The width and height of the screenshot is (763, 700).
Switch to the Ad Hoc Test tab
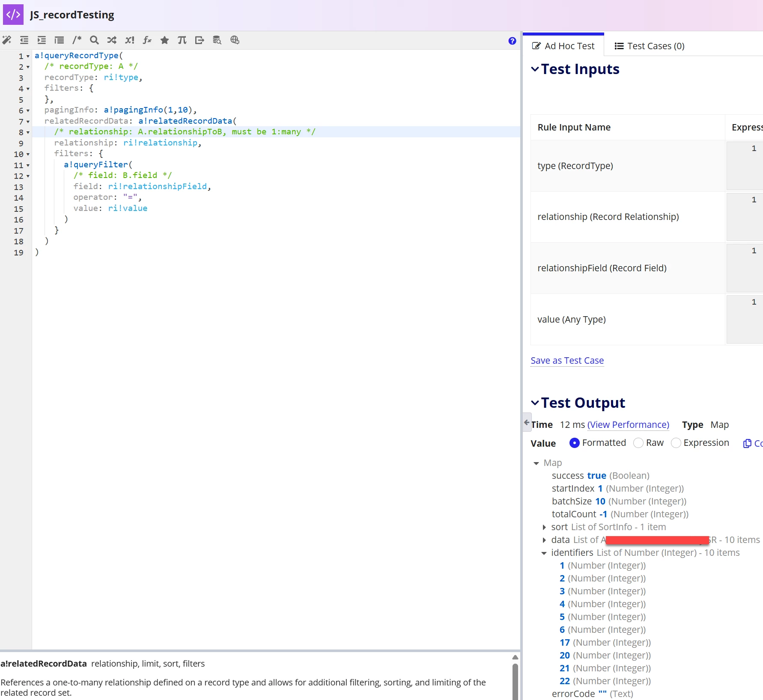[563, 46]
